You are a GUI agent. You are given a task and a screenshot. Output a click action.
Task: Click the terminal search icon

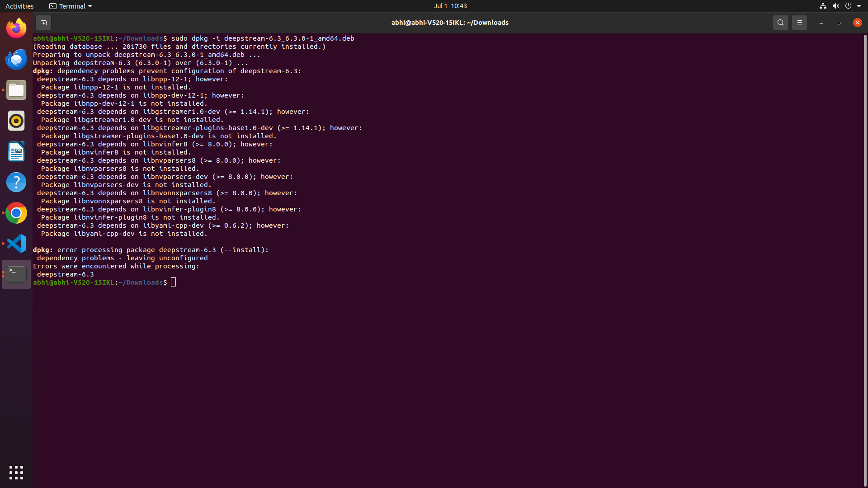tap(780, 23)
